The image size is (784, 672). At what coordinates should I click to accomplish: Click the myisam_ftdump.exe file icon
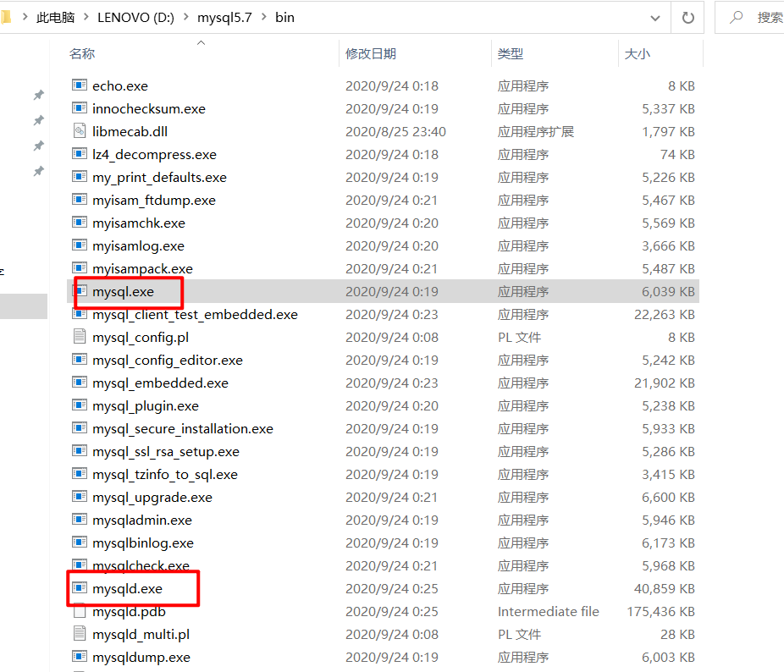pos(80,200)
